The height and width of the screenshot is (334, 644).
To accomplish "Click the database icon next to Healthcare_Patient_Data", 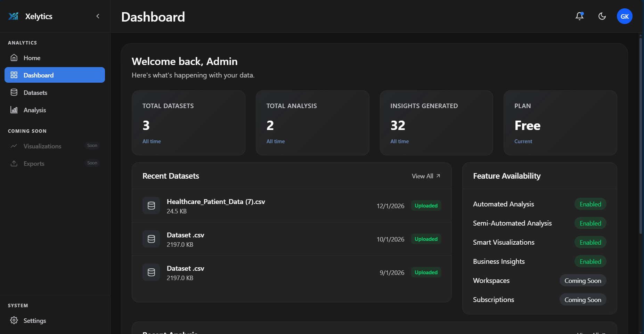I will (x=151, y=205).
